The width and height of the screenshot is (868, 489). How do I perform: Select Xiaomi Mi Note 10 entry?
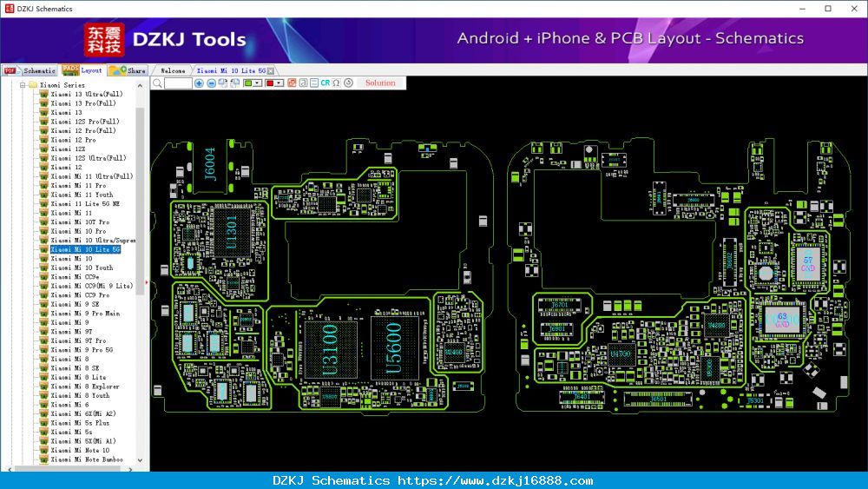click(80, 451)
